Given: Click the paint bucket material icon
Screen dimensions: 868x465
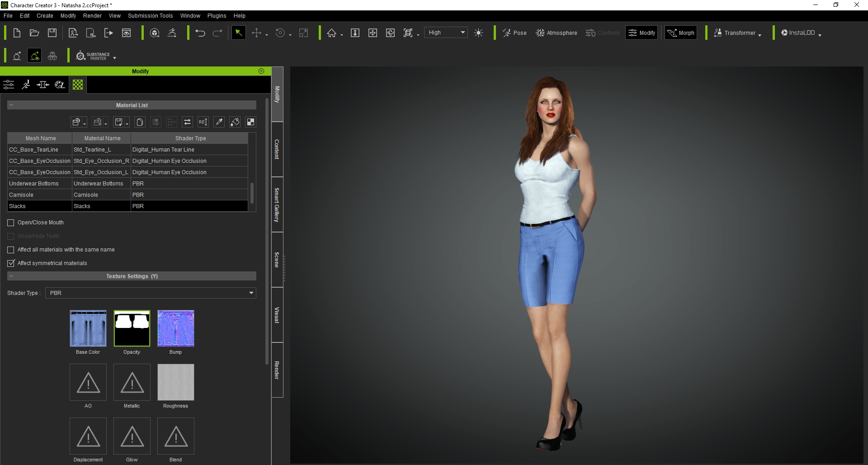Looking at the screenshot, I should (x=235, y=122).
